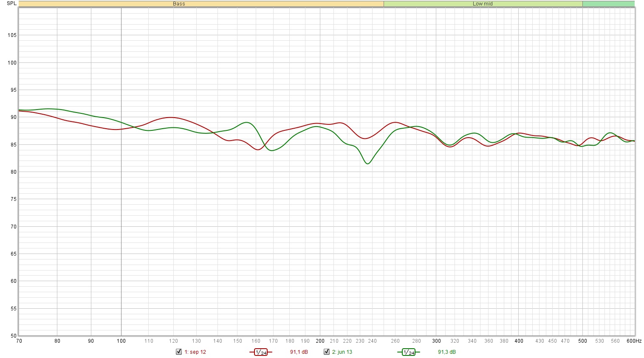Click the 91,3 dB readout value

point(447,352)
